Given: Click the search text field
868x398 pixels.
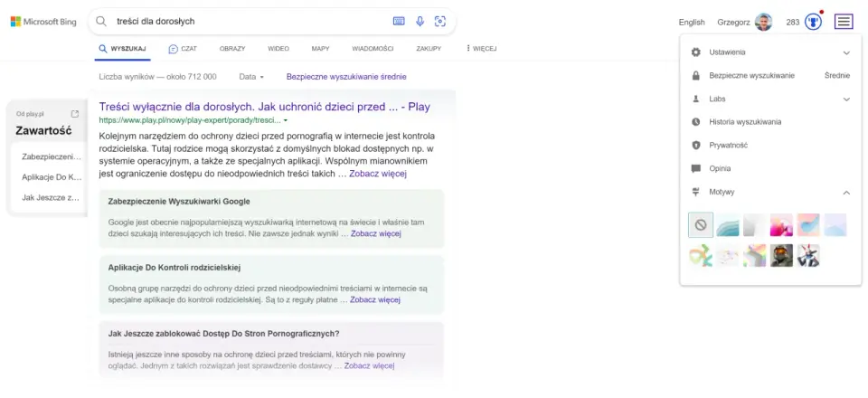Looking at the screenshot, I should (250, 22).
